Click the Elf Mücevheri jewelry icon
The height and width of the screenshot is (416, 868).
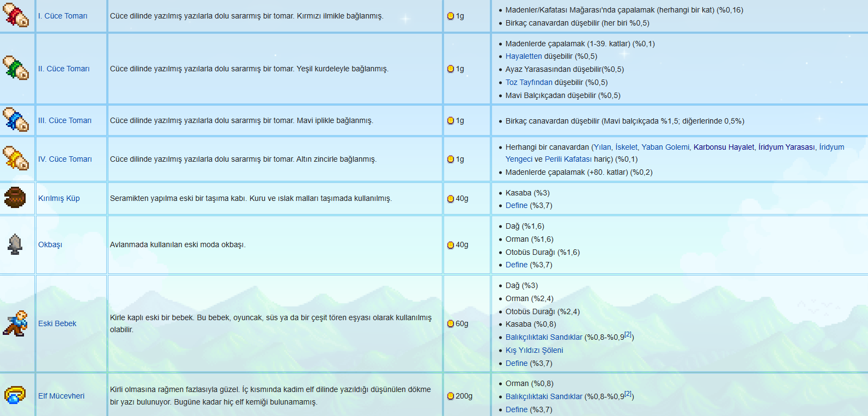(15, 395)
